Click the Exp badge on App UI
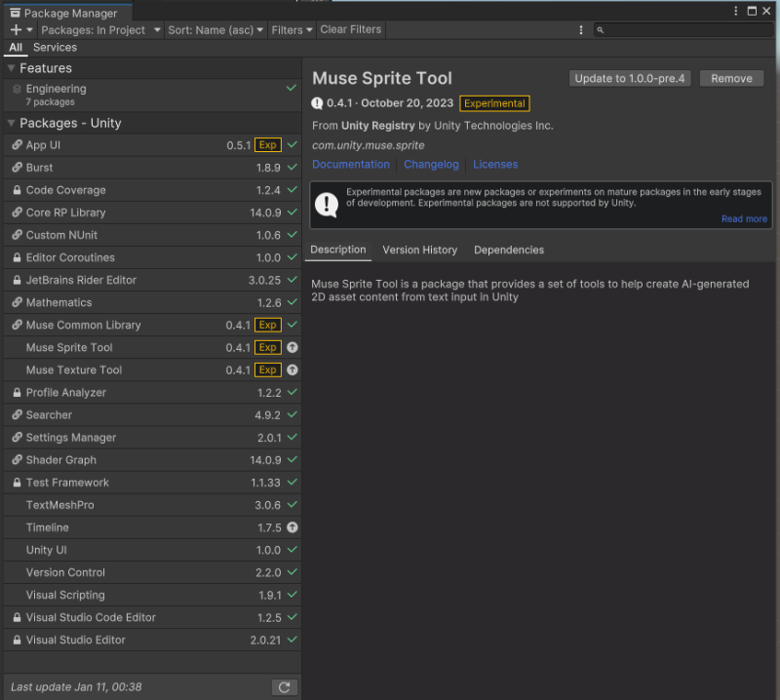The height and width of the screenshot is (700, 780). (x=267, y=145)
